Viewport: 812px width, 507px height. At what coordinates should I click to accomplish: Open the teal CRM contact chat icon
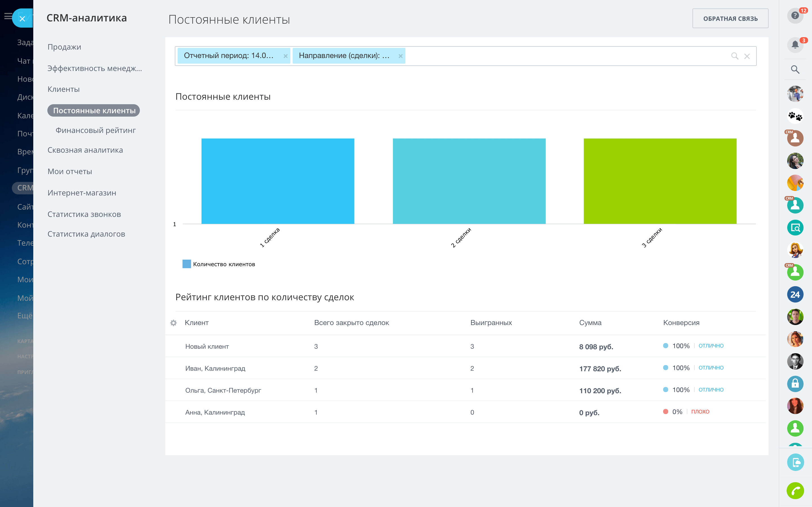pyautogui.click(x=795, y=205)
